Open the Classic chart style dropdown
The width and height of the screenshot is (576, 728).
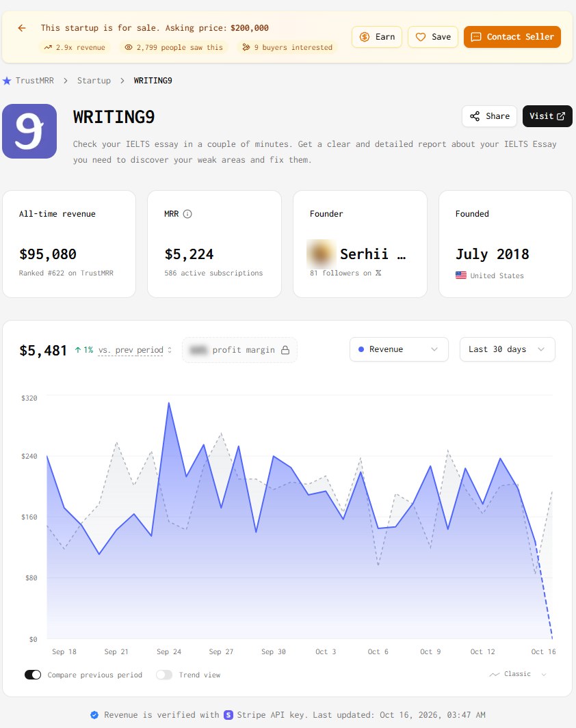point(517,674)
